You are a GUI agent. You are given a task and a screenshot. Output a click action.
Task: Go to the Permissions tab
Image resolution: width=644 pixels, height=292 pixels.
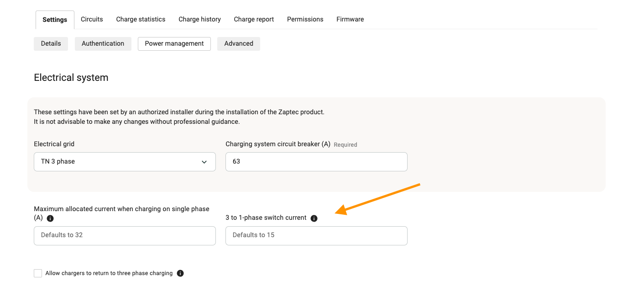305,19
